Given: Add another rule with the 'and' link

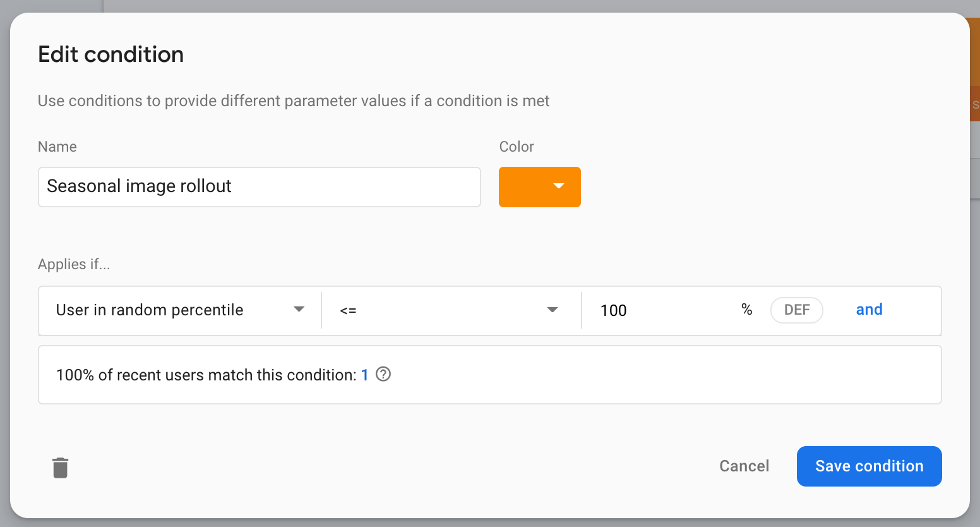Looking at the screenshot, I should [869, 310].
